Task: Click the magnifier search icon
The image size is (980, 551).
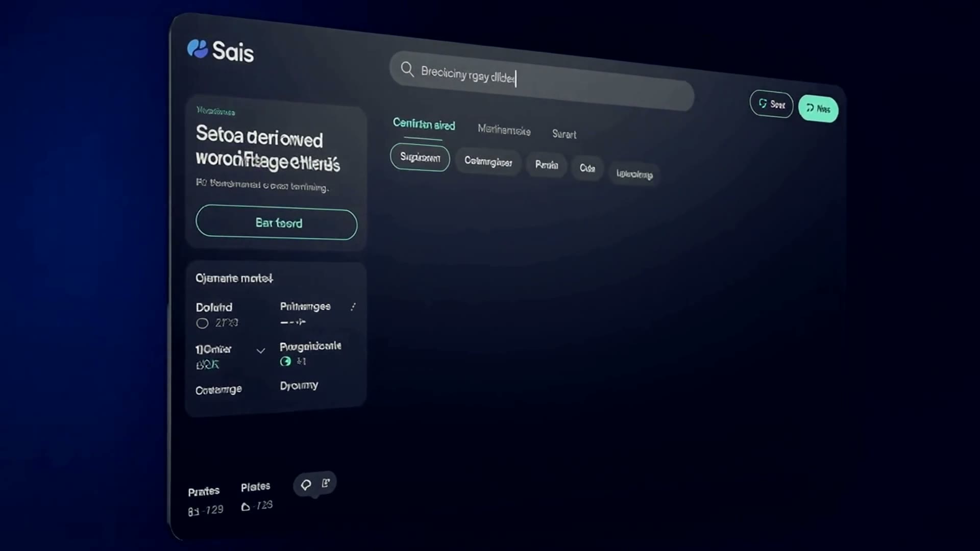Action: click(x=407, y=69)
